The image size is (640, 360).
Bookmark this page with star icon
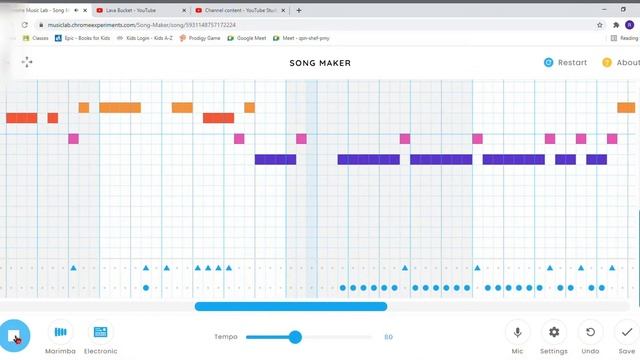(600, 25)
